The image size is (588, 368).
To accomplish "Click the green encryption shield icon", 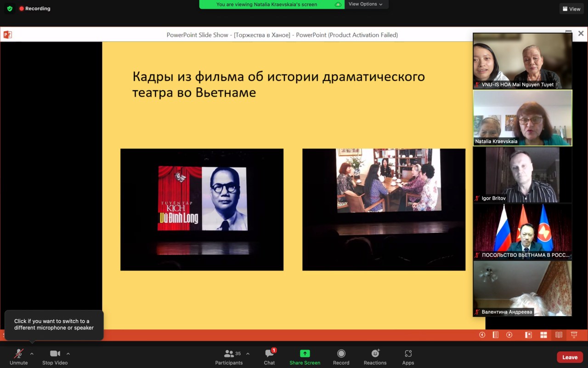I will click(10, 9).
